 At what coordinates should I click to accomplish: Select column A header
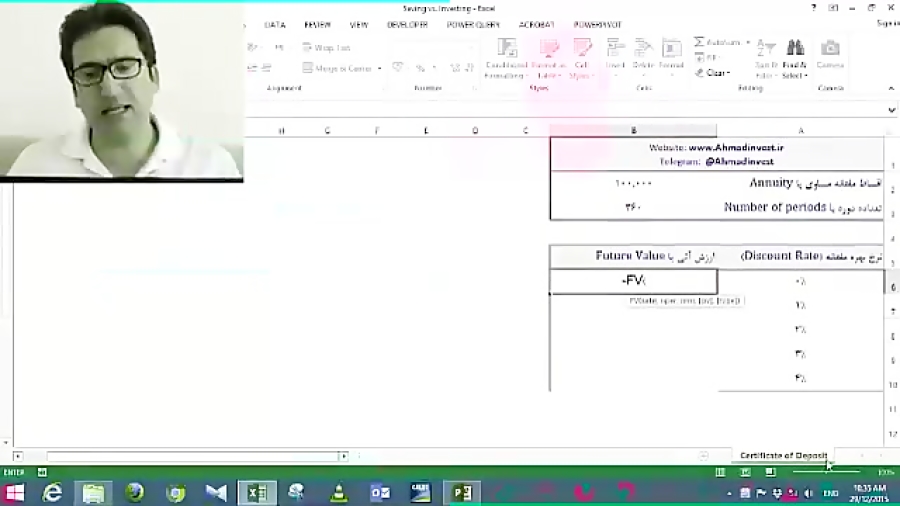(x=801, y=131)
